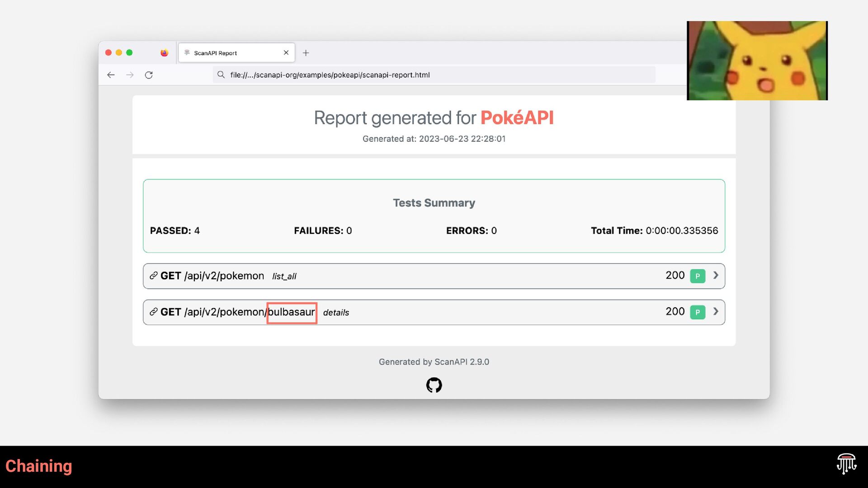Viewport: 868px width, 488px height.
Task: Click the PokéAPI title link
Action: 517,118
